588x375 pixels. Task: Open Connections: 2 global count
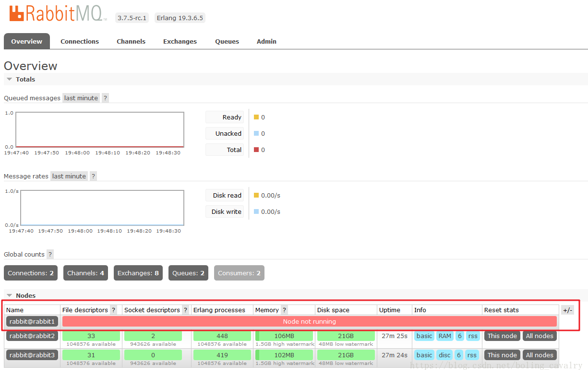pos(31,273)
